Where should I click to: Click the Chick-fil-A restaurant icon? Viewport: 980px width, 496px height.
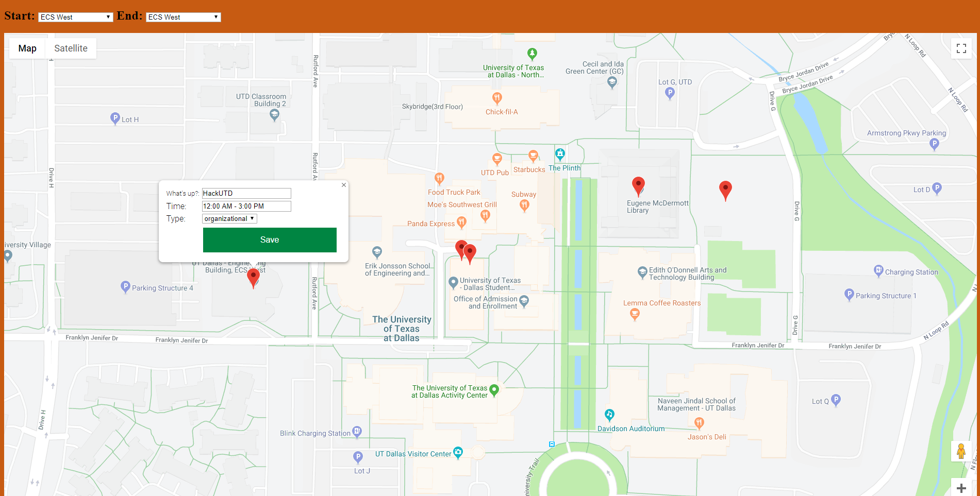click(x=497, y=98)
